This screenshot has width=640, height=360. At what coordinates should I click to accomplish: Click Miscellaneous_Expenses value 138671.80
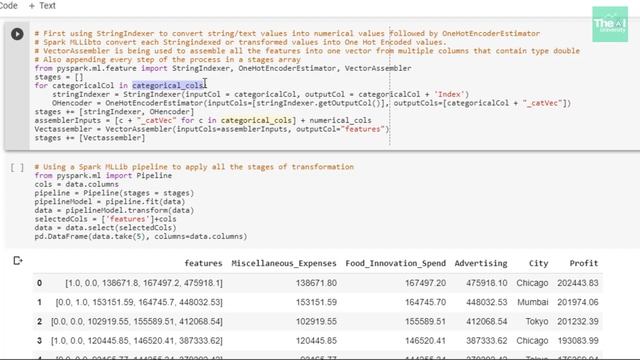[x=316, y=283]
